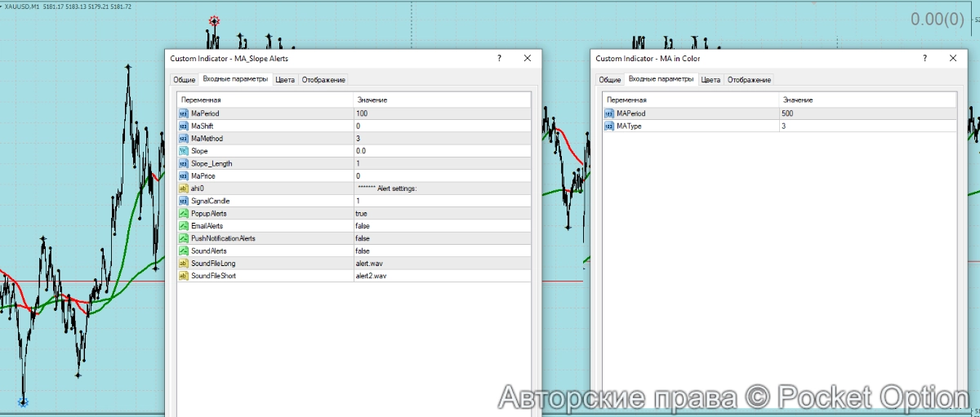Click the Slope variable type icon
The height and width of the screenshot is (417, 980).
[x=184, y=151]
